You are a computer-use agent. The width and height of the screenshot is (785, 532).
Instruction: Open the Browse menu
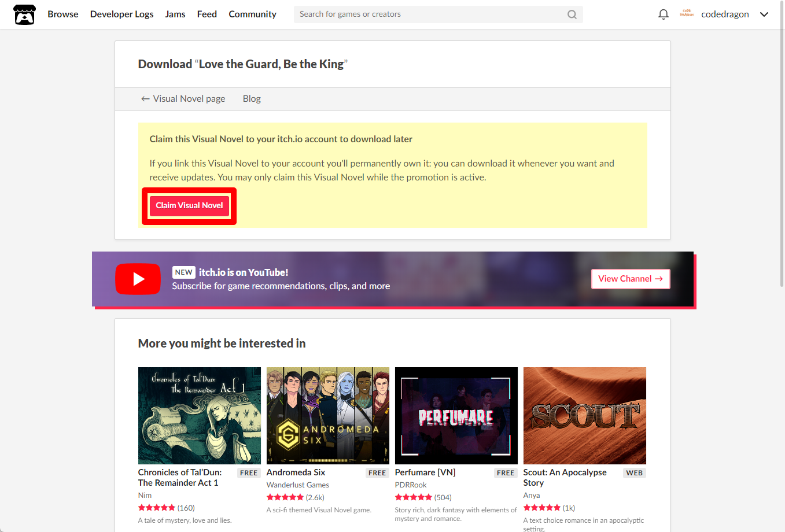pos(63,14)
